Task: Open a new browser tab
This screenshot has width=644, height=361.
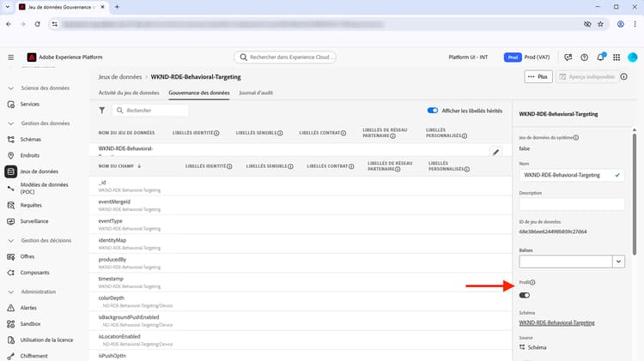Action: click(x=117, y=7)
